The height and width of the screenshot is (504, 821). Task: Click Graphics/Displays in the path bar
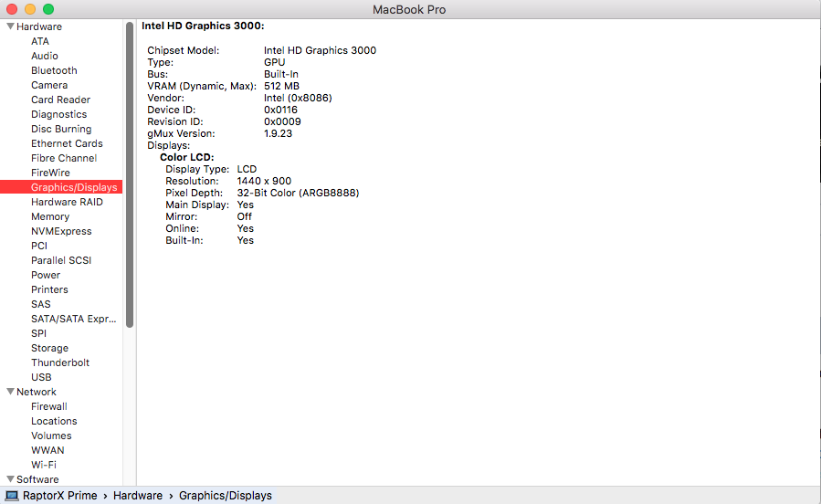click(226, 496)
